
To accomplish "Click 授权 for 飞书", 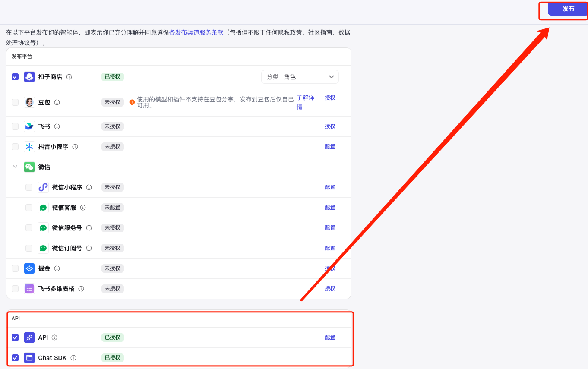I will [x=330, y=126].
